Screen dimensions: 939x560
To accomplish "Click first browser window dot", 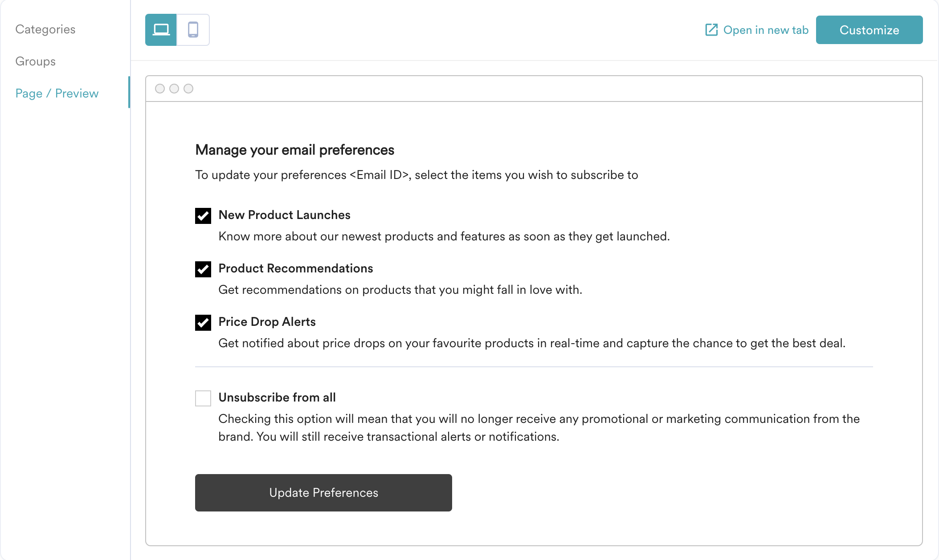I will click(160, 89).
